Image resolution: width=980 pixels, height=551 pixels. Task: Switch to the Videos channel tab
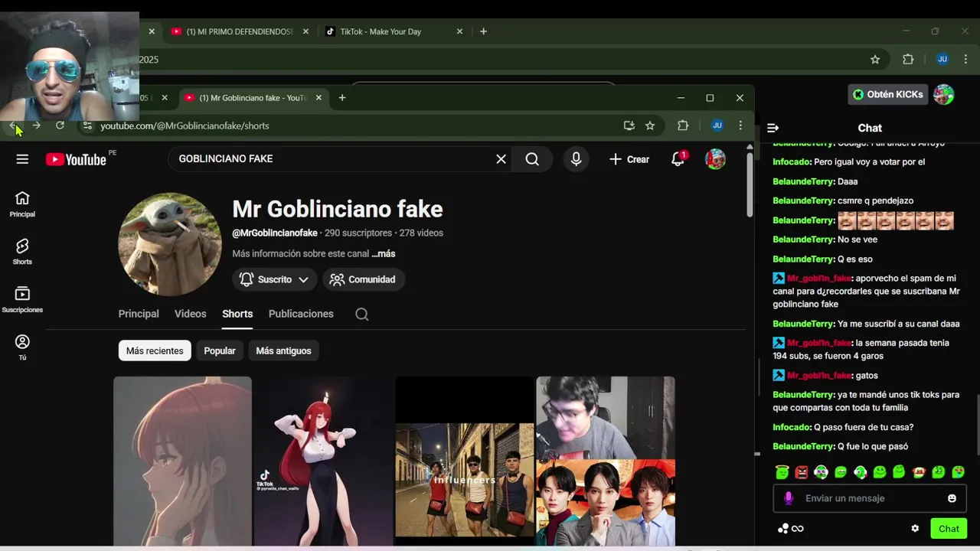[x=190, y=314]
